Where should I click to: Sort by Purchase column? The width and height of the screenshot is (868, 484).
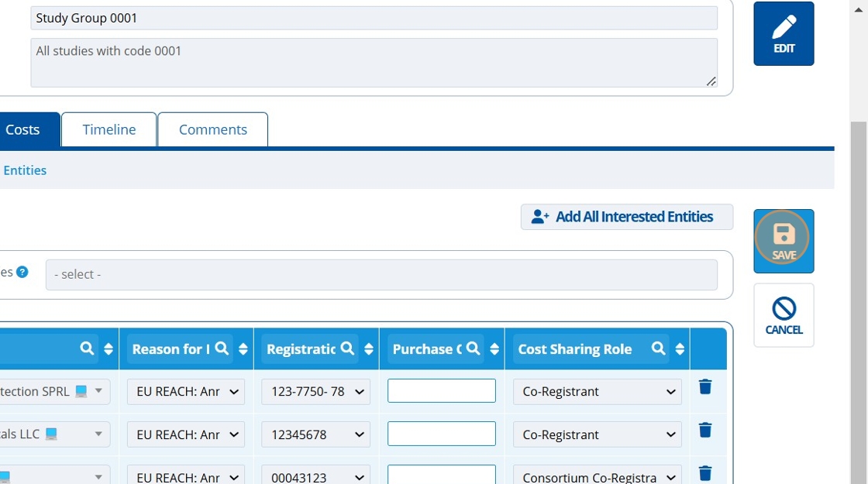tap(494, 349)
